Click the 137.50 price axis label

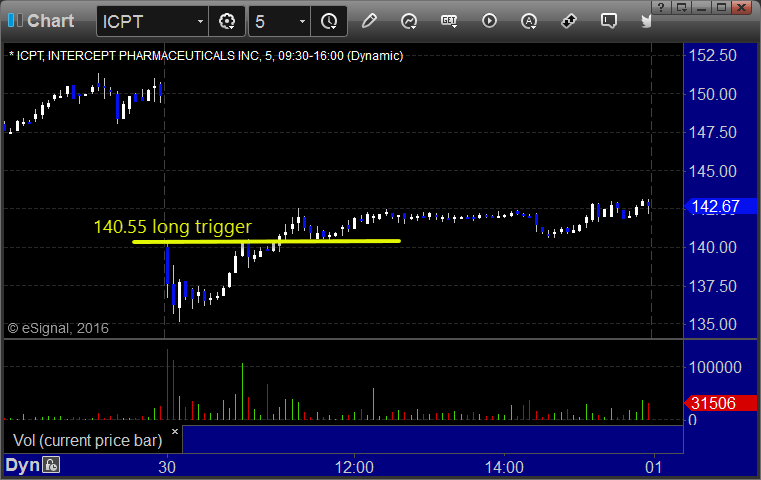coord(713,286)
